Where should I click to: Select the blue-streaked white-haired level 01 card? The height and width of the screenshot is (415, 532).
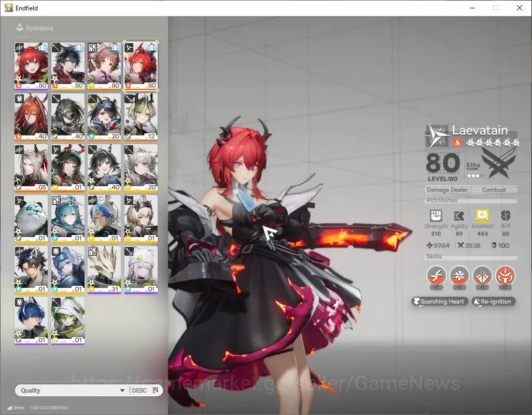coord(104,218)
